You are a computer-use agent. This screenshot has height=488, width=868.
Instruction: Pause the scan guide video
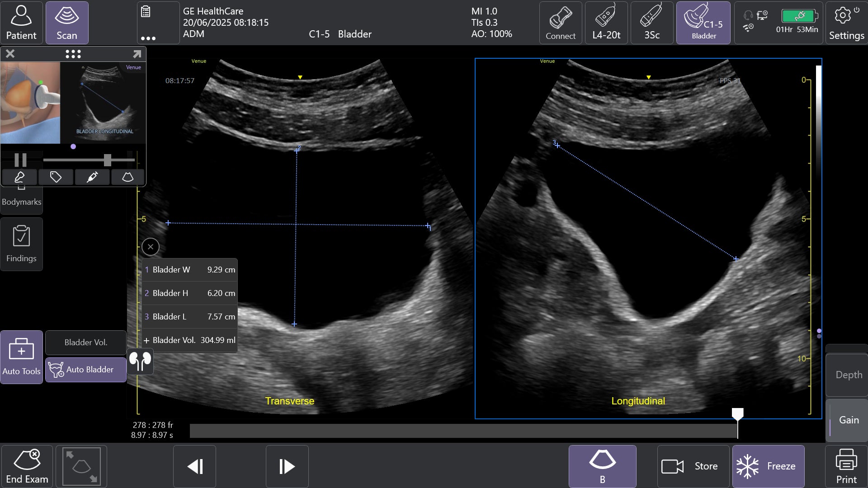pyautogui.click(x=21, y=160)
